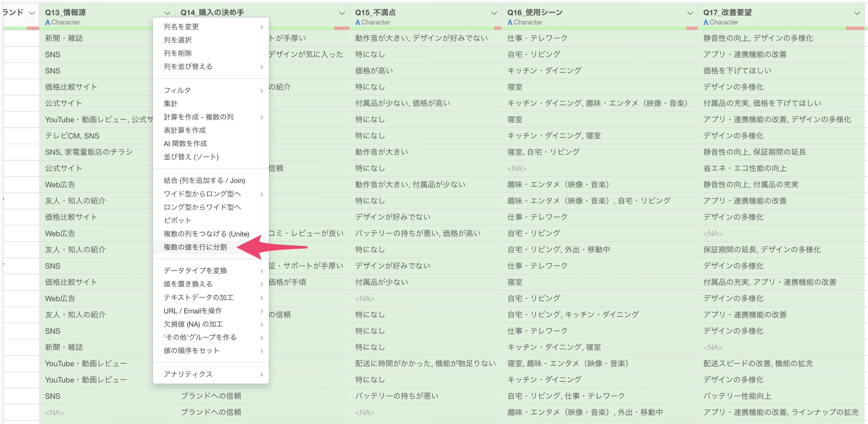Open the Q15_不満点 column menu chevron
This screenshot has height=424, width=868.
[494, 13]
